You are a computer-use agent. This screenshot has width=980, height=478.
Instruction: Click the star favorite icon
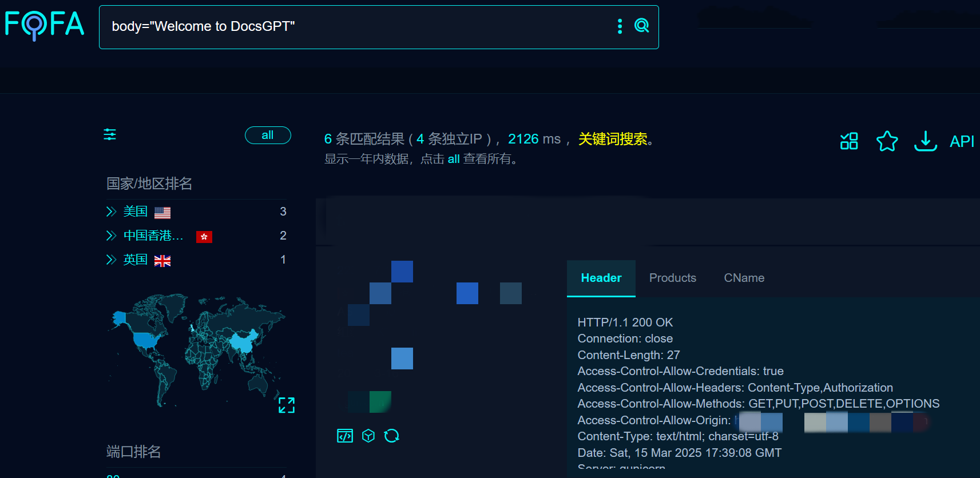pos(887,141)
